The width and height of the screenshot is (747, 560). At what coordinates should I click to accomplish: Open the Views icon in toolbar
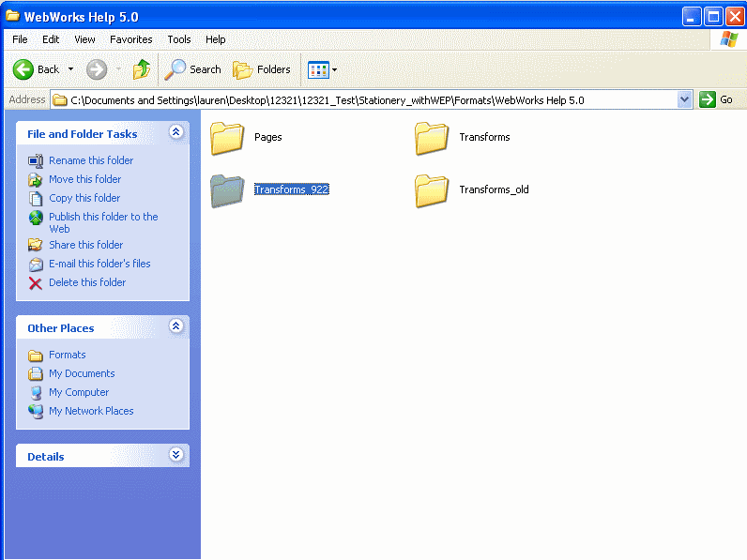[x=318, y=69]
